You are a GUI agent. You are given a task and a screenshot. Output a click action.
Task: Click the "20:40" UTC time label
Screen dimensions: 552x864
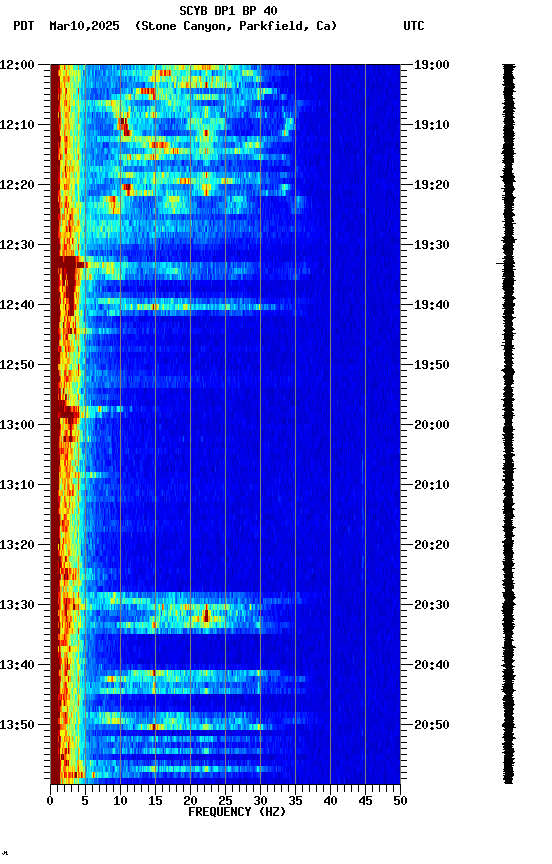pyautogui.click(x=432, y=666)
